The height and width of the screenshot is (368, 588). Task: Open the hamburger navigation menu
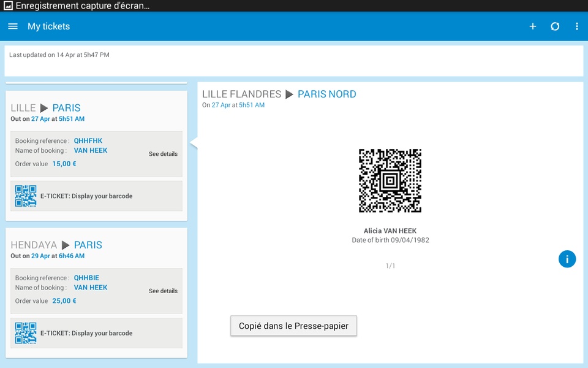click(13, 26)
